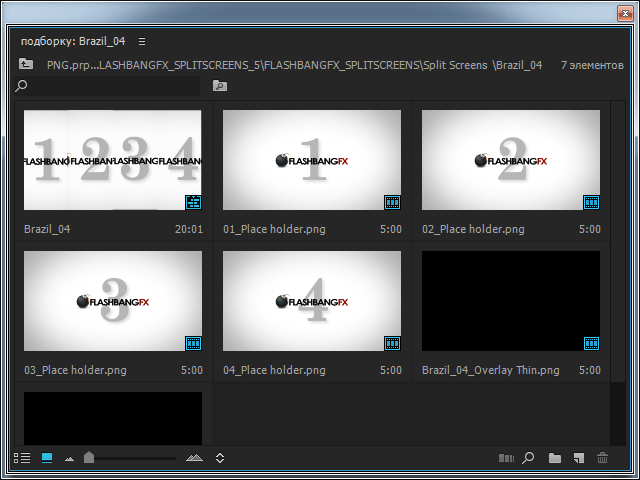Click the 04_Place holder.png name label
Screen dimensions: 640x480
click(274, 370)
